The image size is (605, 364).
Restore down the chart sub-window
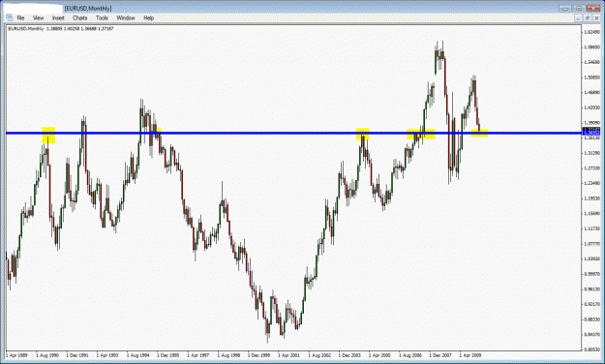588,18
